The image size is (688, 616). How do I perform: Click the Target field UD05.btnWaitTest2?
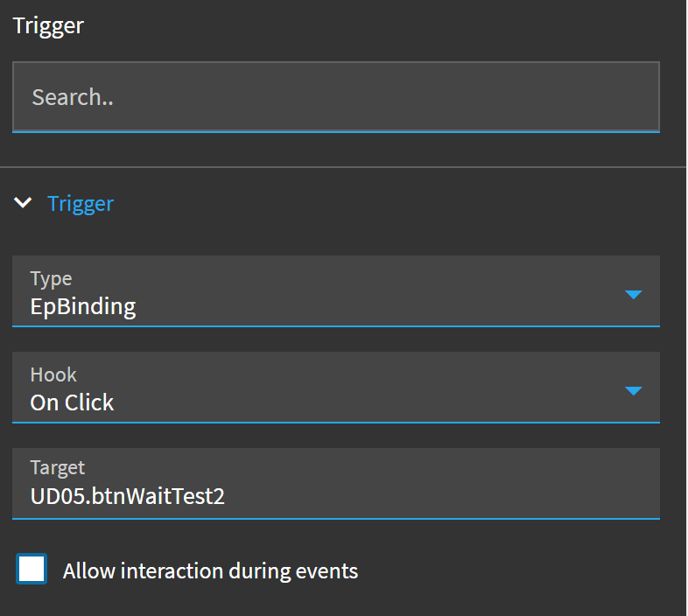point(336,484)
